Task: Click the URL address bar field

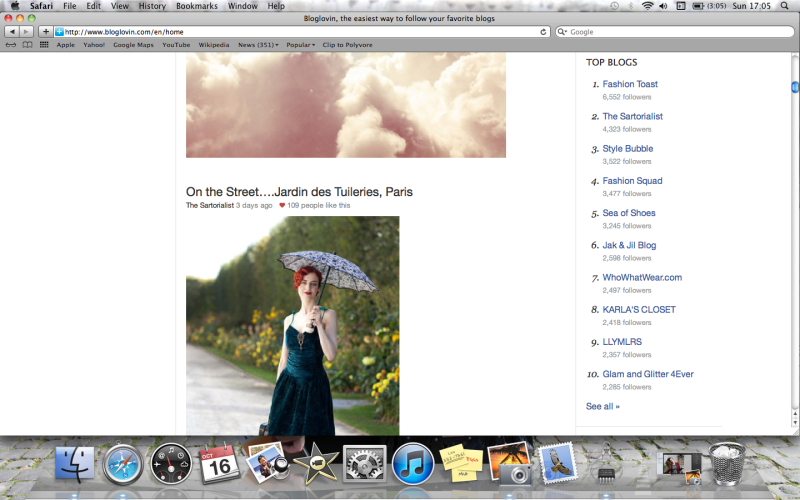Action: coord(301,32)
